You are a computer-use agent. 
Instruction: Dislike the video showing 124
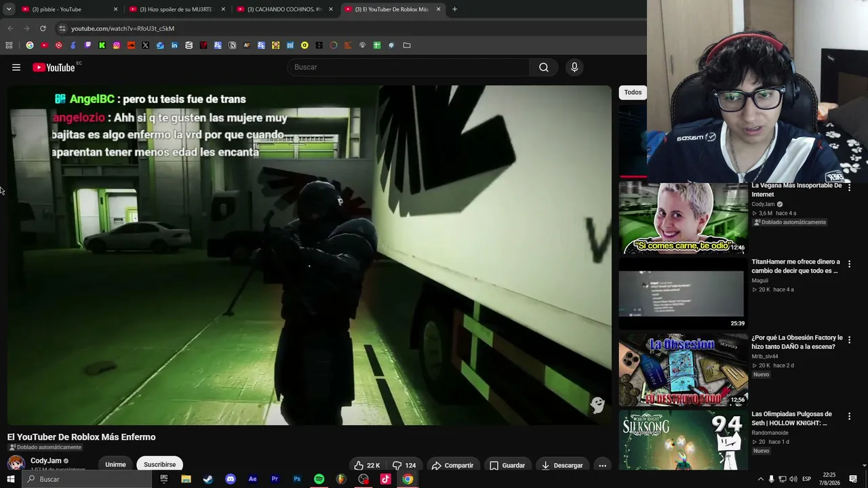[403, 465]
